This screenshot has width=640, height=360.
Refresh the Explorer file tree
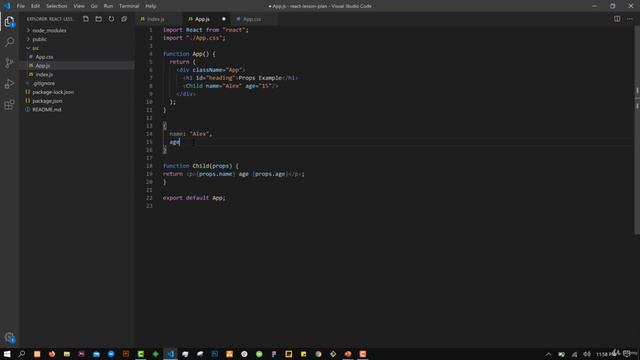[x=111, y=19]
